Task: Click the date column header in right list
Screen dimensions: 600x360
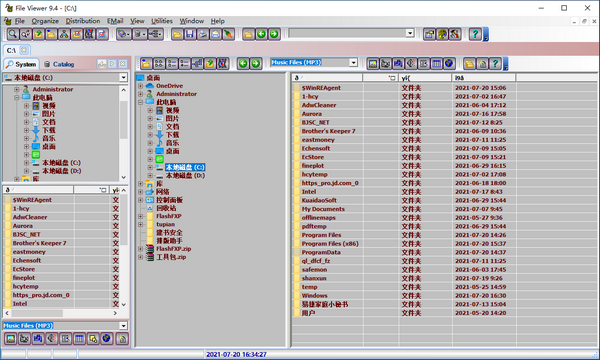Action: coord(483,78)
